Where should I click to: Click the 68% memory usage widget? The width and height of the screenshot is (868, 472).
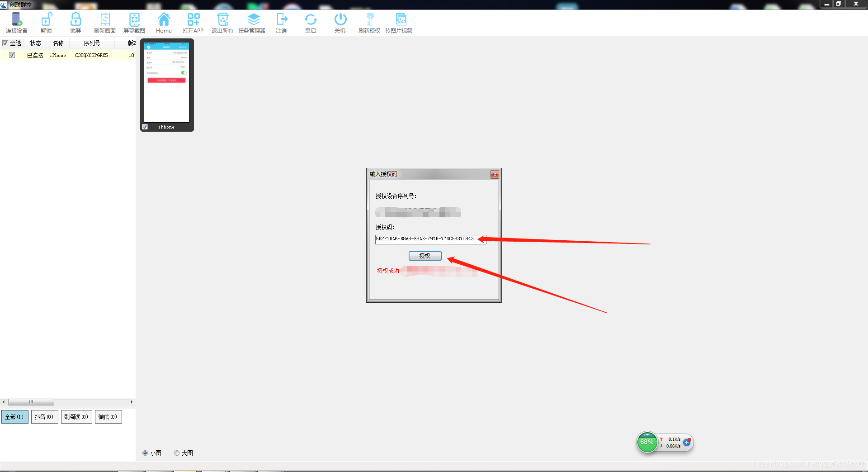point(647,442)
